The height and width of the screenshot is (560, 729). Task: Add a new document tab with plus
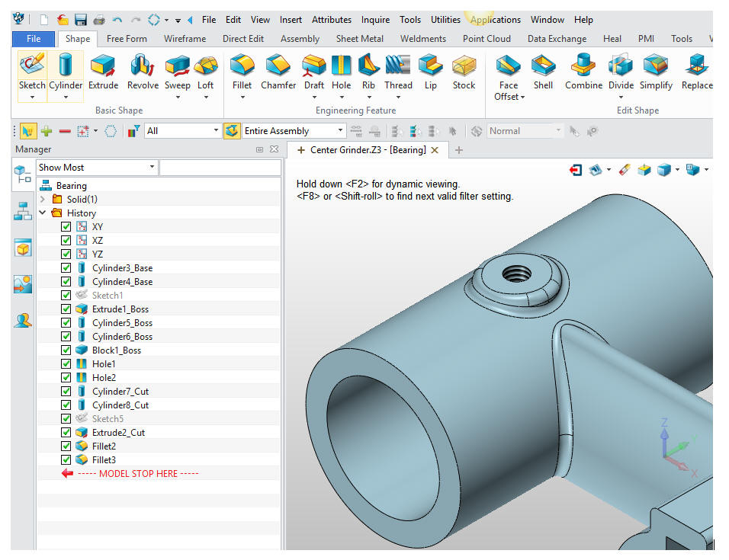click(459, 150)
